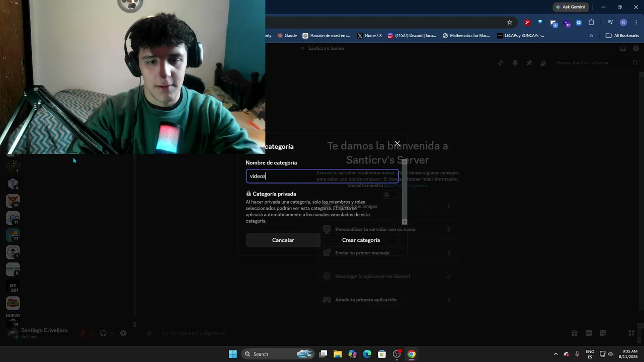Open the Discord inbox icon
The height and width of the screenshot is (362, 644).
click(x=623, y=48)
